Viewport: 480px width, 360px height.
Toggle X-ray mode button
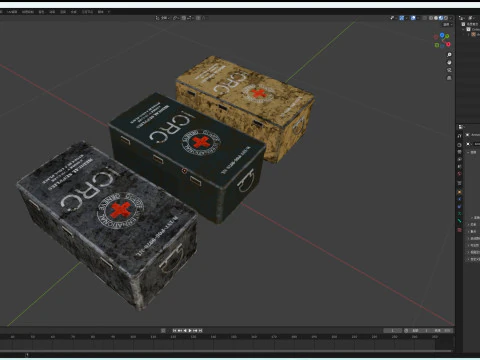click(425, 18)
